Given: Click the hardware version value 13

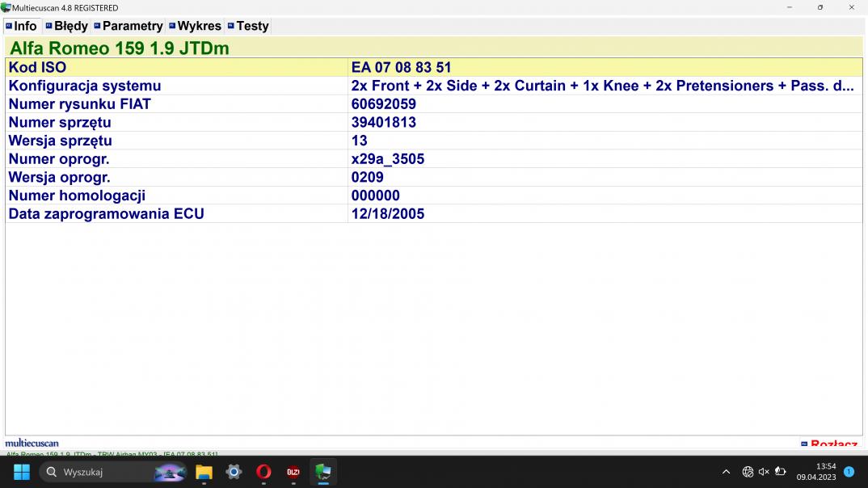Looking at the screenshot, I should (x=360, y=141).
